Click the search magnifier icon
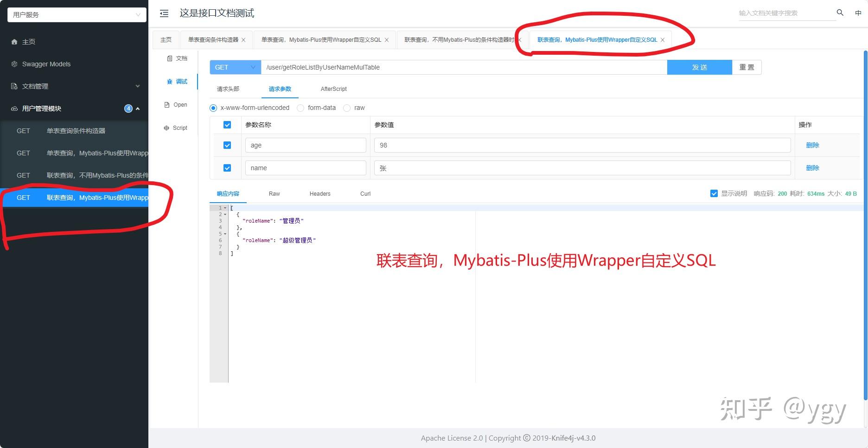This screenshot has height=448, width=868. (x=840, y=13)
